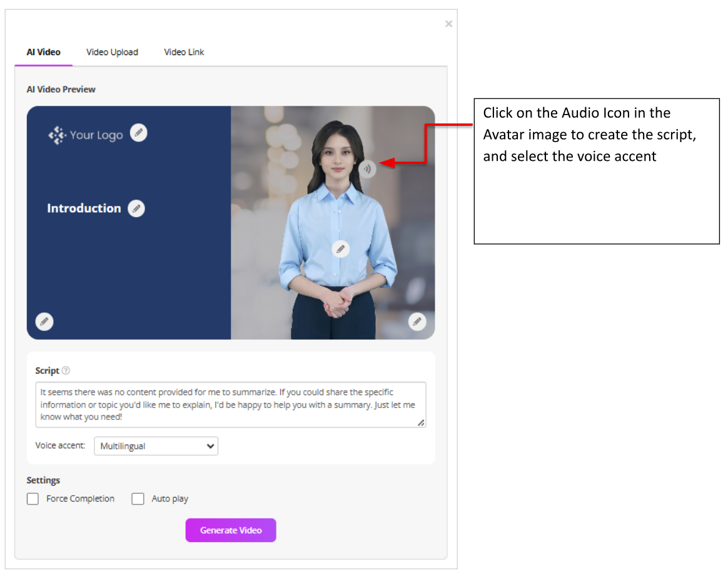Click the pencil icon at bottom-right of avatar image
This screenshot has width=728, height=579.
pyautogui.click(x=417, y=322)
